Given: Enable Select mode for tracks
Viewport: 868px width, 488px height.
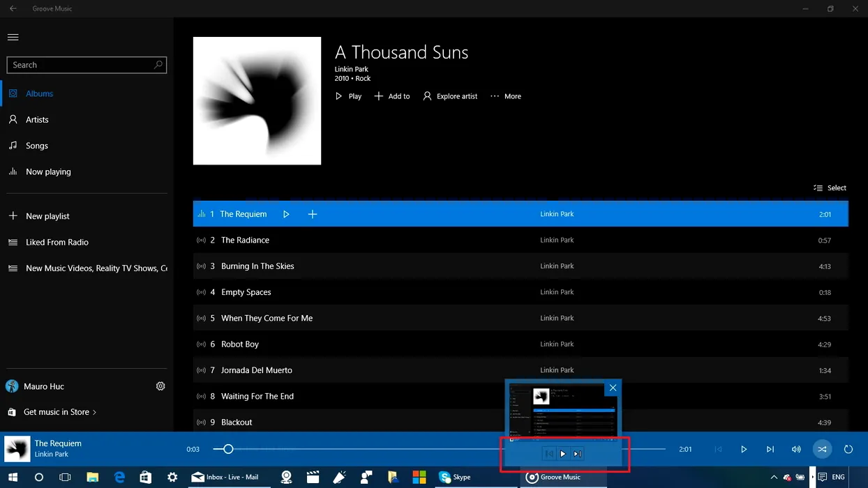Looking at the screenshot, I should [830, 188].
